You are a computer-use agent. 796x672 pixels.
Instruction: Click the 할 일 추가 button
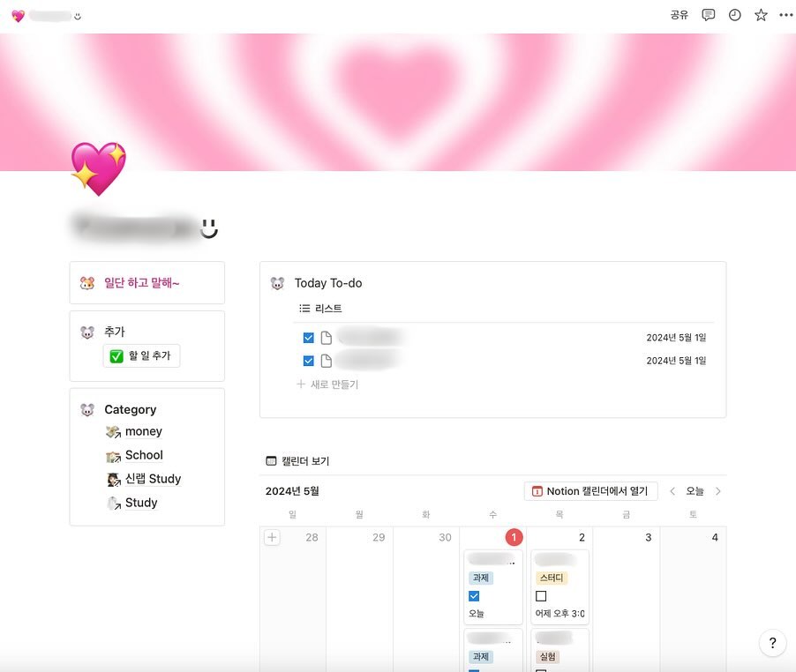point(141,355)
